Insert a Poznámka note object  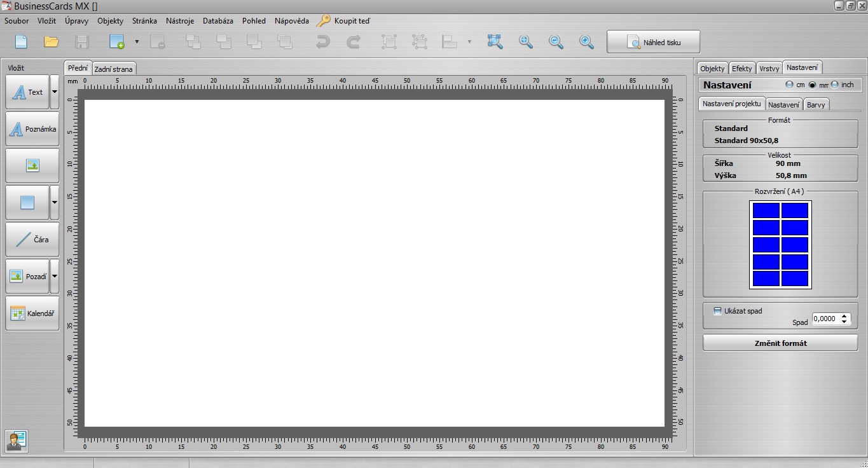point(32,129)
